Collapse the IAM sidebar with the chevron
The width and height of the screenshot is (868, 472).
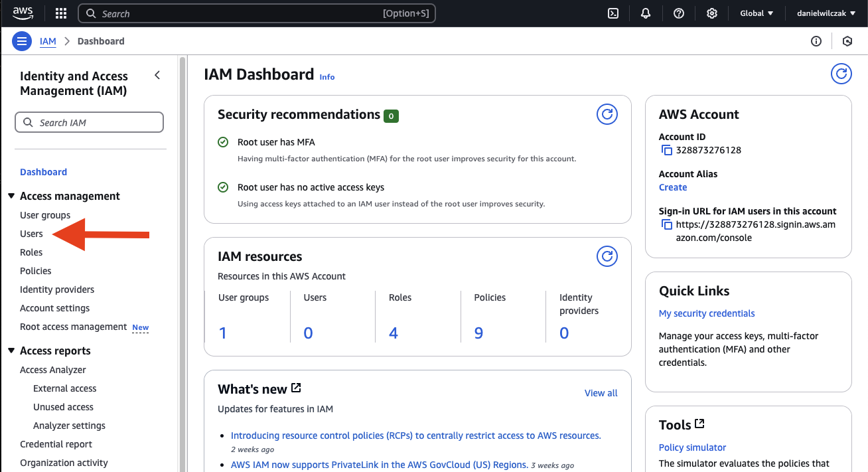click(x=157, y=75)
